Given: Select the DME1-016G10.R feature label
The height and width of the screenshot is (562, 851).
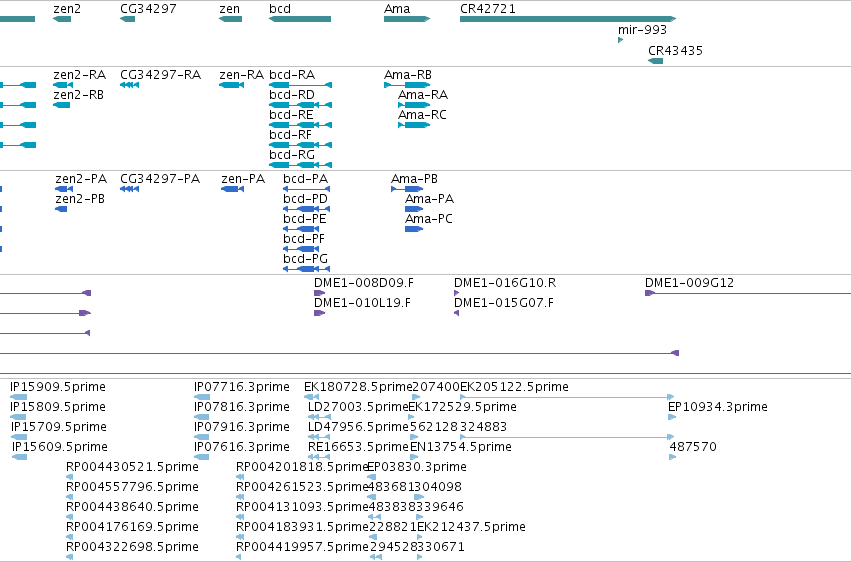Looking at the screenshot, I should [505, 283].
